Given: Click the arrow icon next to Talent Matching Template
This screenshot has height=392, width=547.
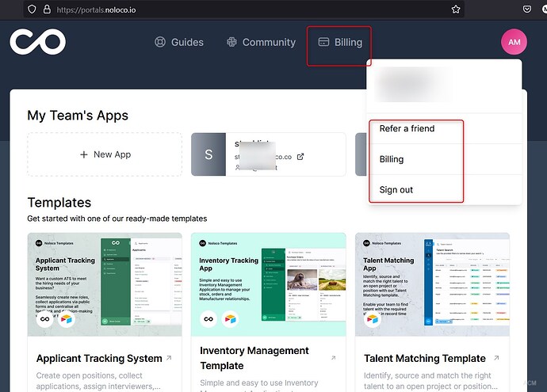Looking at the screenshot, I should [496, 358].
